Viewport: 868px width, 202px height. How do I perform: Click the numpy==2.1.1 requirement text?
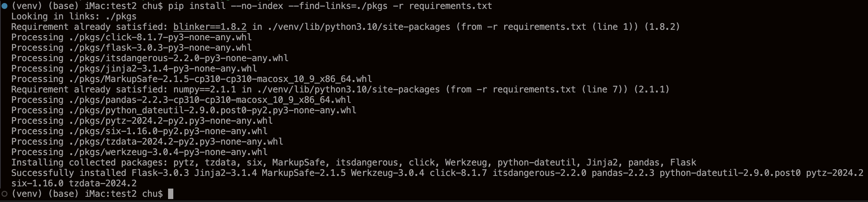point(204,89)
